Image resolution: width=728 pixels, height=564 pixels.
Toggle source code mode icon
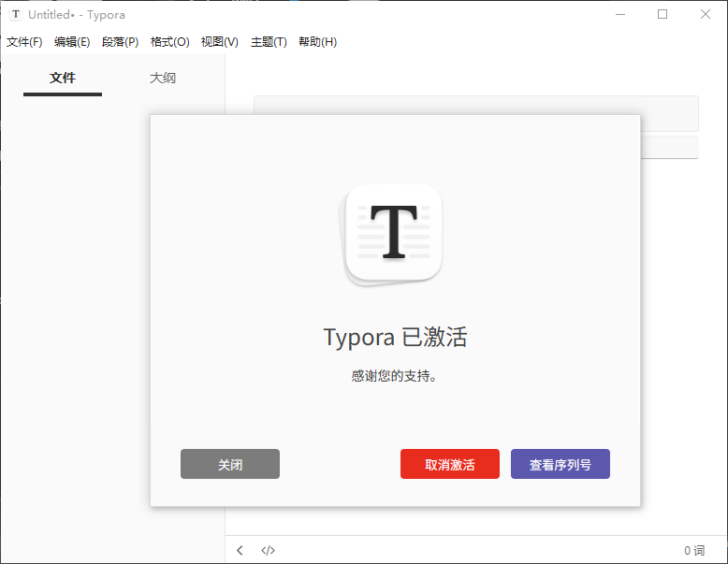coord(268,551)
